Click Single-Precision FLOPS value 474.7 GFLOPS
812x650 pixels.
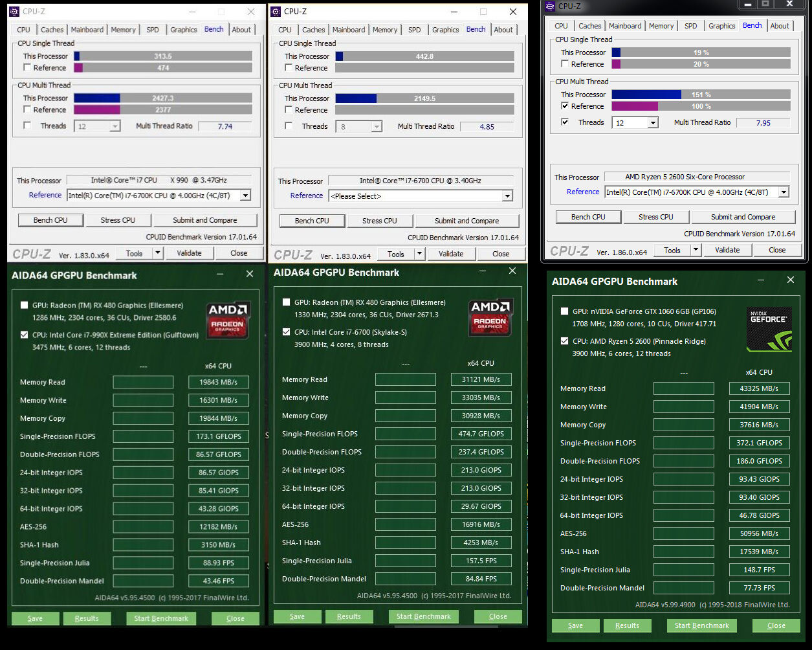point(481,434)
